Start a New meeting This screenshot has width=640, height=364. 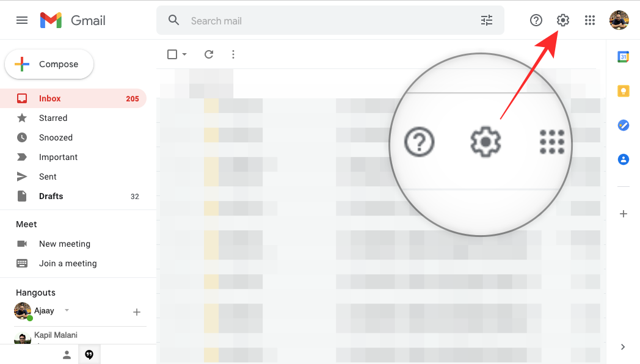tap(65, 244)
